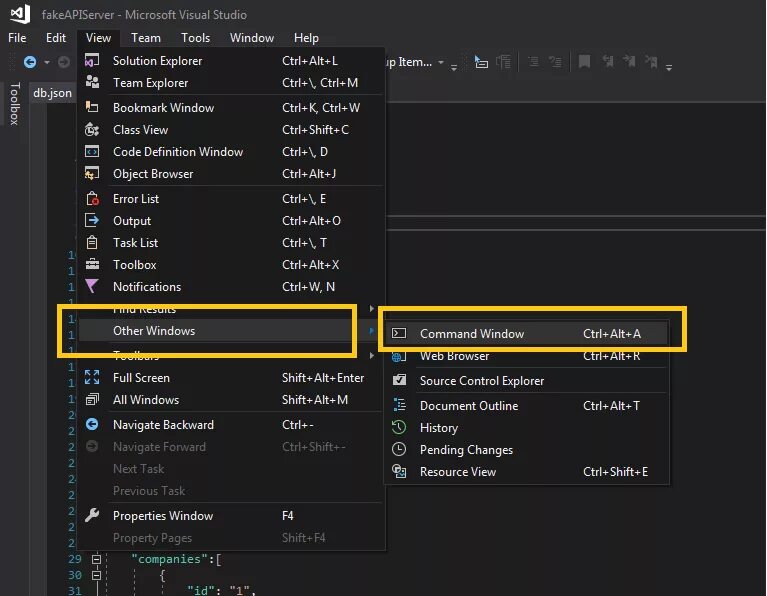This screenshot has width=767, height=596.
Task: Select Other Windows menu entry
Action: click(226, 331)
